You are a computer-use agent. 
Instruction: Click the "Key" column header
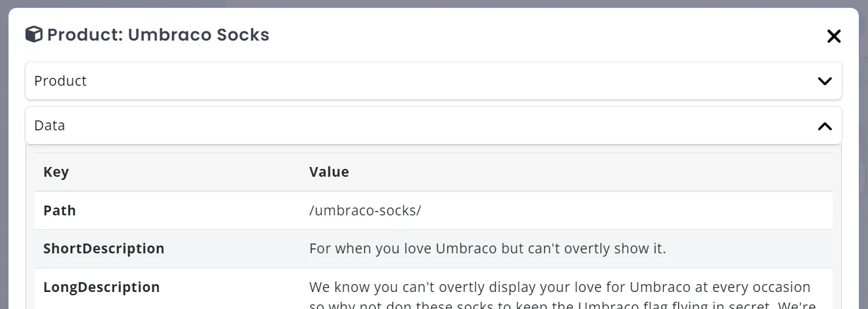coord(56,172)
